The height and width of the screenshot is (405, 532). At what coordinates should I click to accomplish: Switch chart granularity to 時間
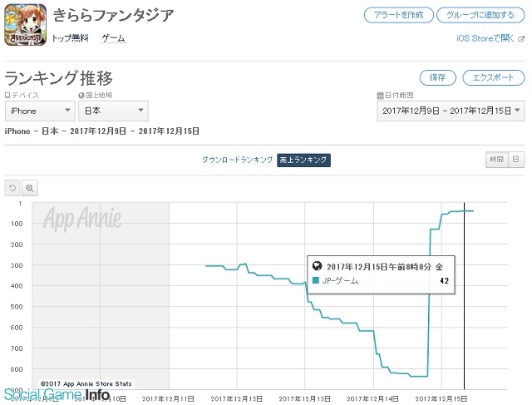497,159
